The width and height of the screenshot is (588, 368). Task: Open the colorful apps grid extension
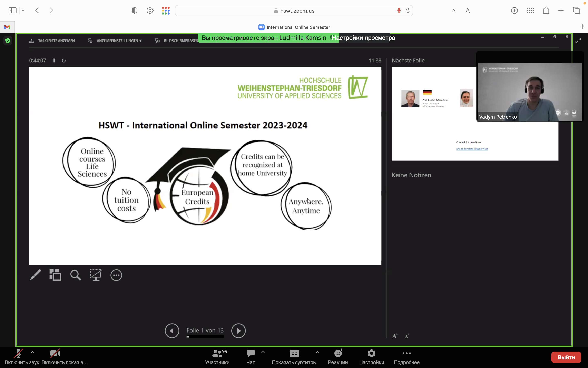coord(166,10)
